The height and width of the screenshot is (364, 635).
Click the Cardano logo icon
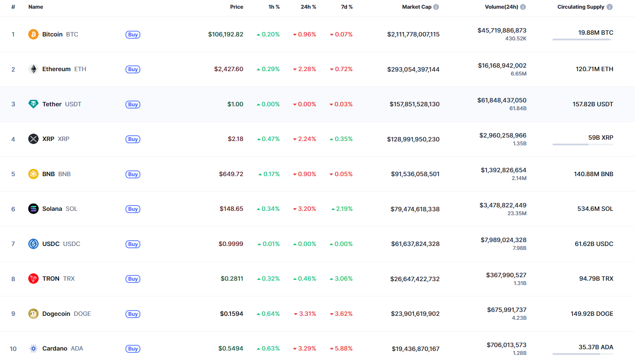(33, 348)
